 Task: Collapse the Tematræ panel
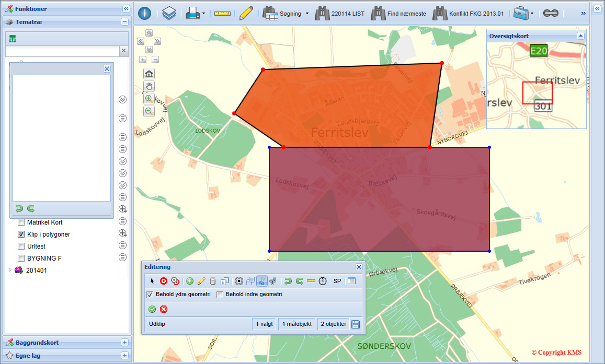click(x=124, y=22)
